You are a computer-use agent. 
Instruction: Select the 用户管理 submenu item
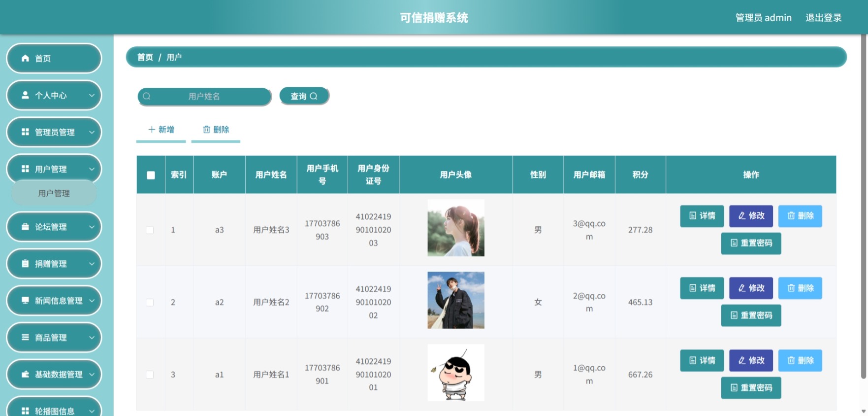pyautogui.click(x=54, y=193)
